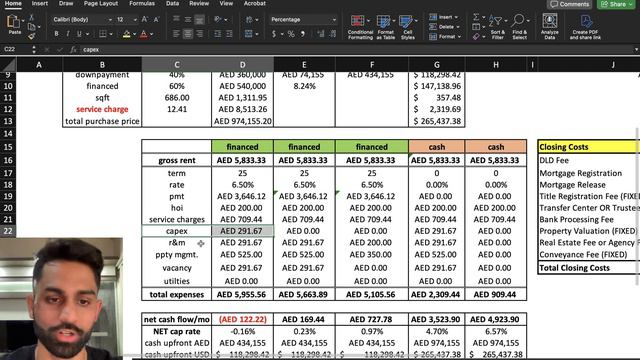Open fill color dropdown arrow
The width and height of the screenshot is (640, 360).
[134, 34]
